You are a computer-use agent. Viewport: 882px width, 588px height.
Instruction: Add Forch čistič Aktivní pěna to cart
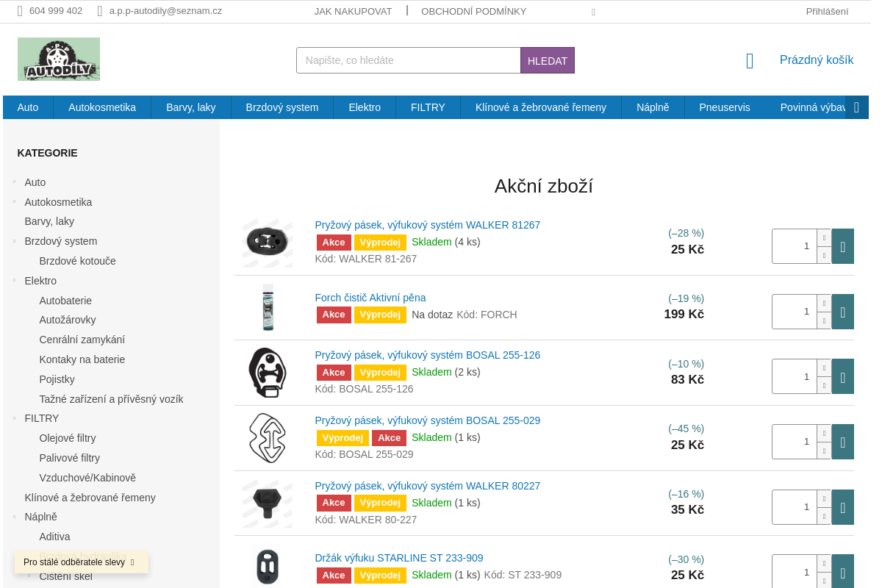click(842, 312)
